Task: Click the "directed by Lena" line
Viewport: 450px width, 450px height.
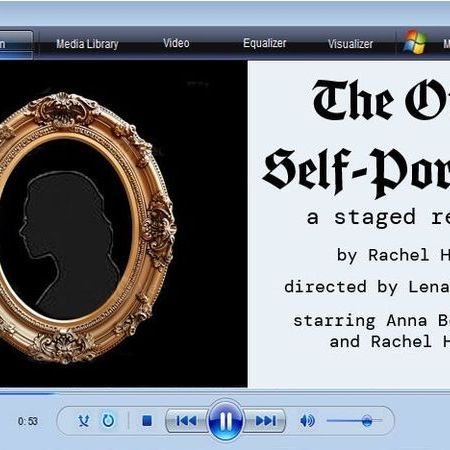Action: click(367, 287)
